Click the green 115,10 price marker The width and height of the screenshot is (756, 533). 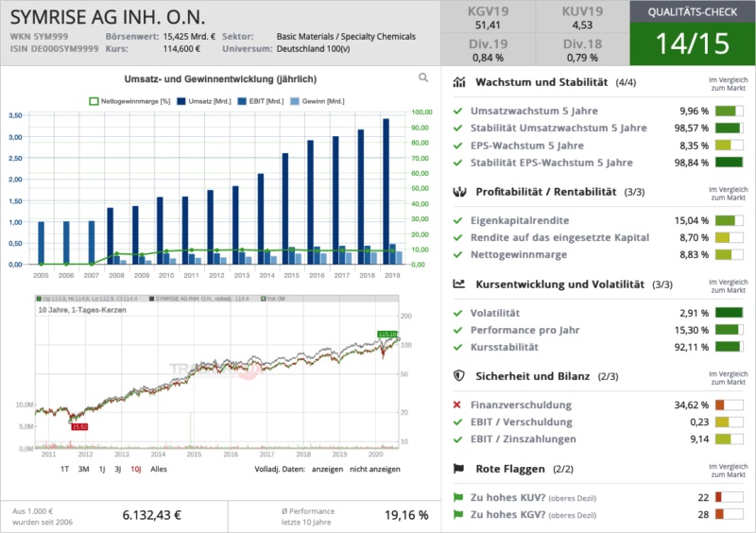[x=387, y=334]
